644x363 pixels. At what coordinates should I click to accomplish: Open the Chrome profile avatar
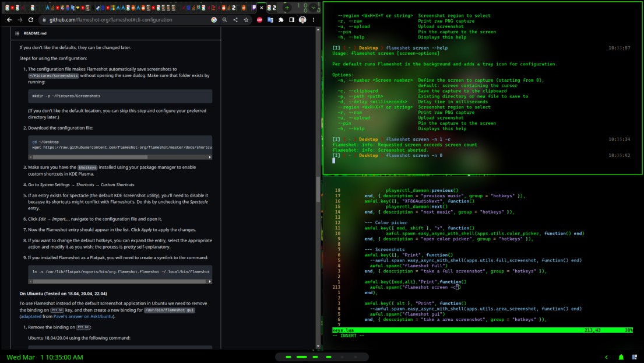(x=302, y=20)
